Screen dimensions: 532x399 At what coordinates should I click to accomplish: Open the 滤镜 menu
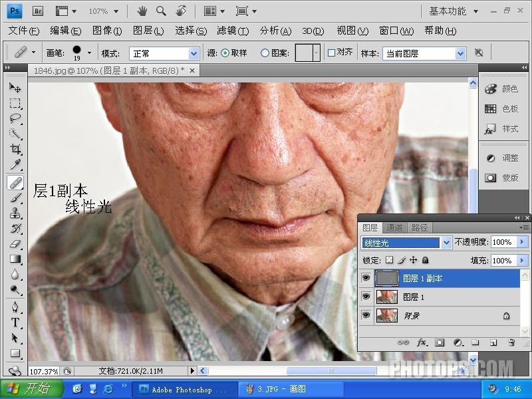(x=232, y=31)
